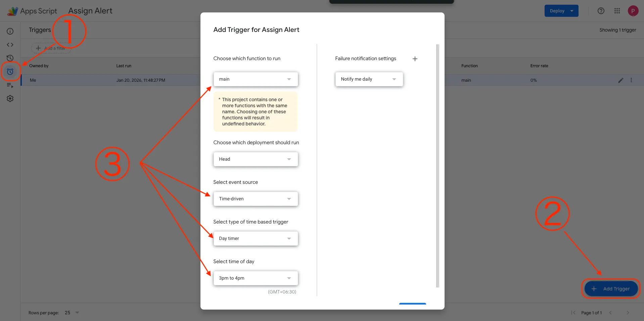This screenshot has height=321, width=644.
Task: Expand the function dropdown showing main
Action: point(256,79)
